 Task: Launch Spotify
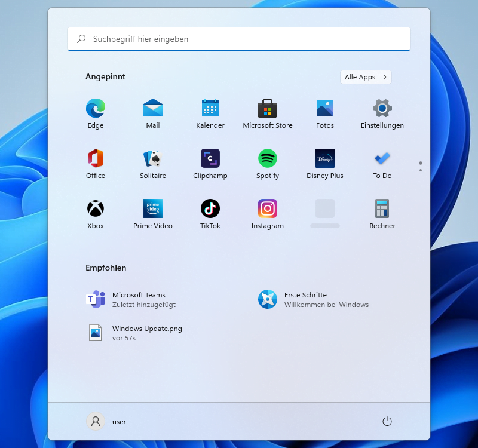pos(267,164)
